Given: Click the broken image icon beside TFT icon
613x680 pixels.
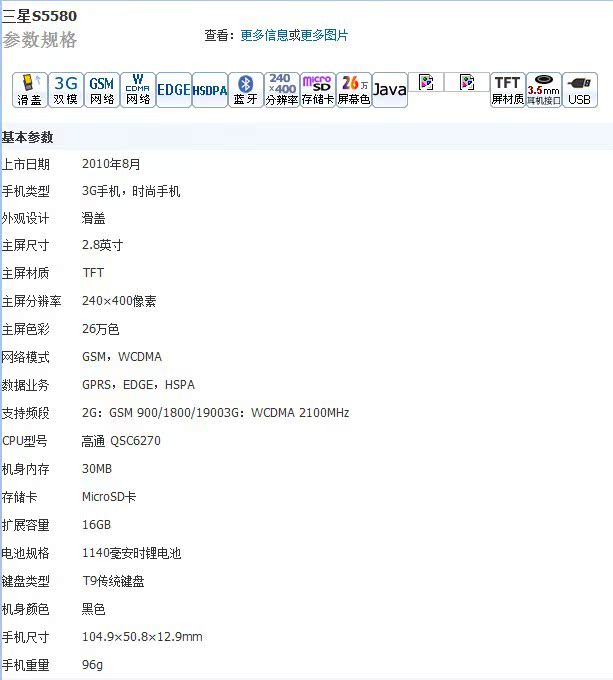Looking at the screenshot, I should [x=467, y=82].
